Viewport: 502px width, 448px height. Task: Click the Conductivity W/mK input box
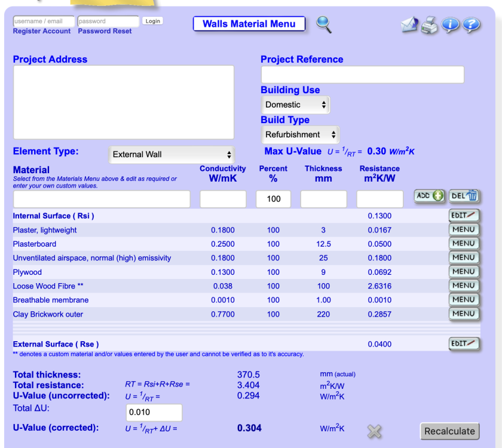click(223, 199)
